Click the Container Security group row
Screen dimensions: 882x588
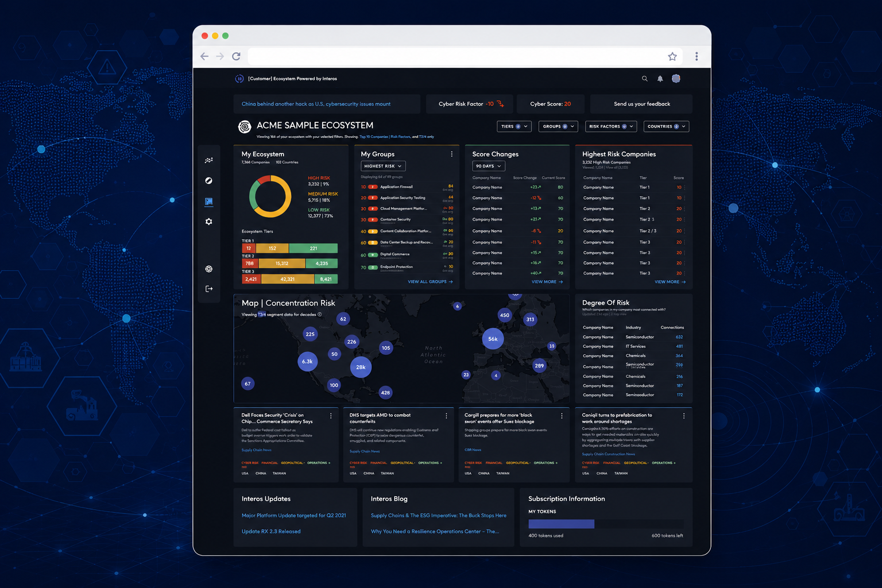pyautogui.click(x=407, y=220)
